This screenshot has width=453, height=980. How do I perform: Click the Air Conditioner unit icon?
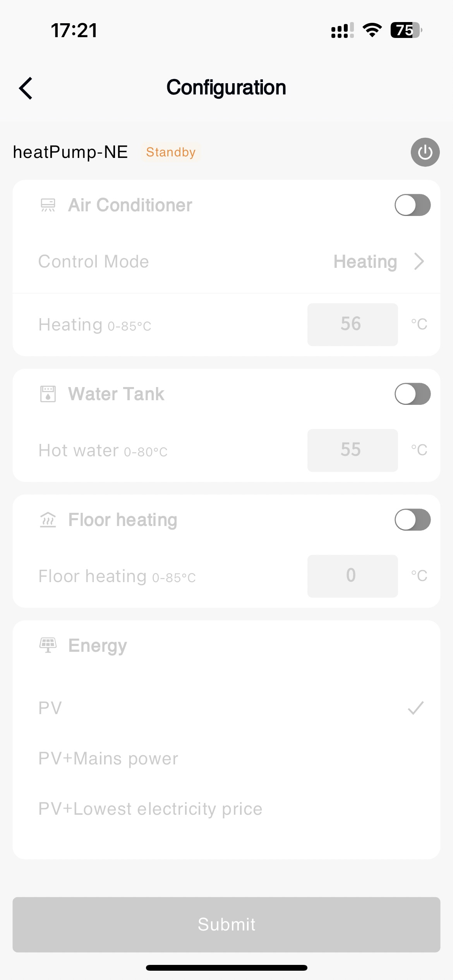tap(48, 205)
